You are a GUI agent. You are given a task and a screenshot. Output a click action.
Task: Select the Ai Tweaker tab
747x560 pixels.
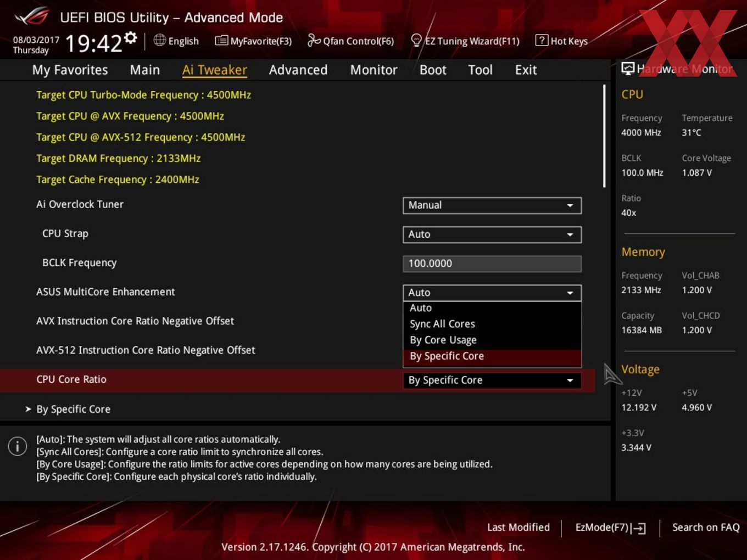pos(215,70)
